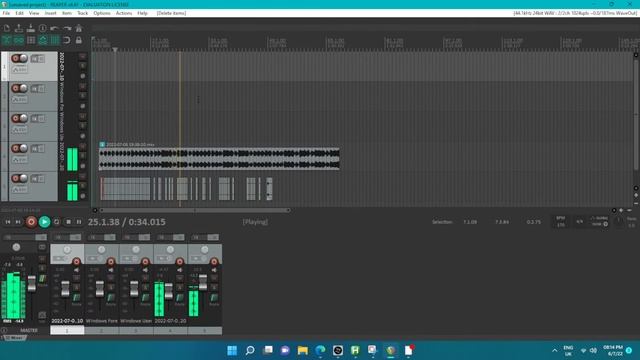The height and width of the screenshot is (360, 640).
Task: Open the Edit menu
Action: coord(19,13)
